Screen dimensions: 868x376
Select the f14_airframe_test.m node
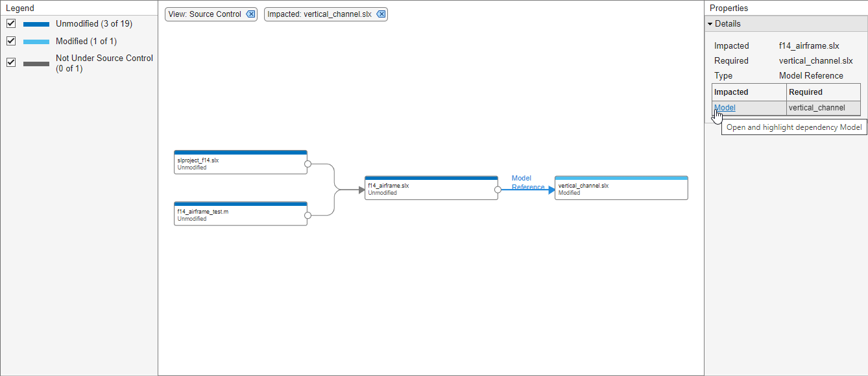pyautogui.click(x=241, y=214)
